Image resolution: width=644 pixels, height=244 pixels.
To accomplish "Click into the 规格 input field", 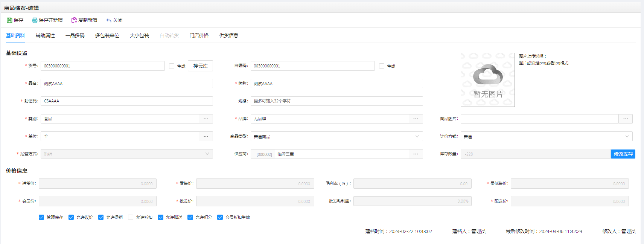I will click(x=337, y=101).
